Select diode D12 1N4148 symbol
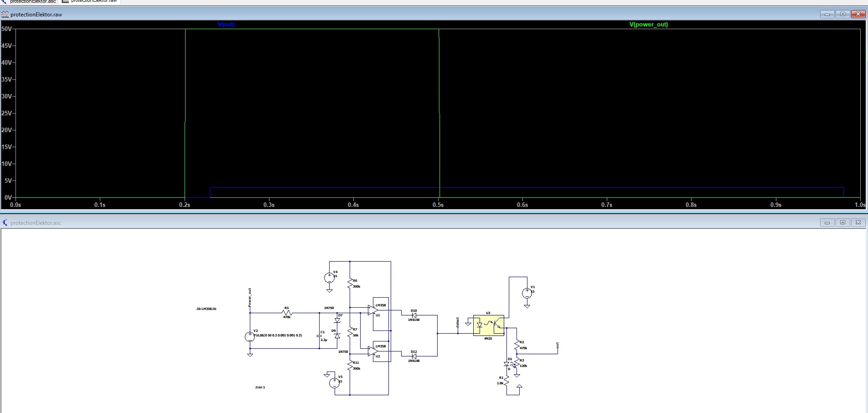This screenshot has height=413, width=868. 414,356
